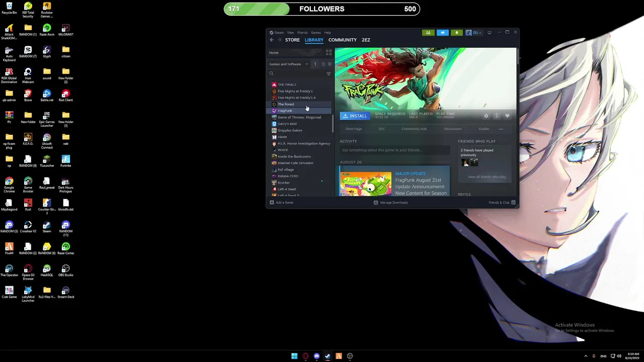Open the Friends menu

pyautogui.click(x=302, y=33)
